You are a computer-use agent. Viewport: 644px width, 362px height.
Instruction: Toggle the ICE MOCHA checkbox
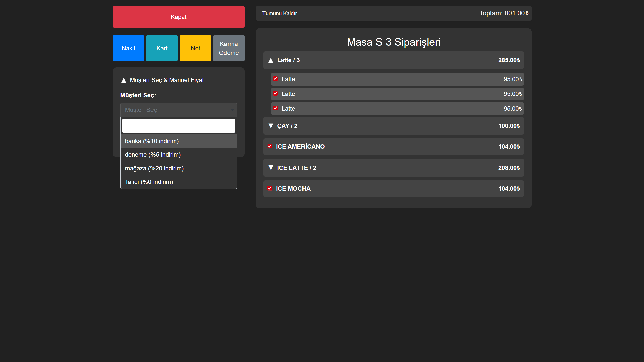[270, 188]
